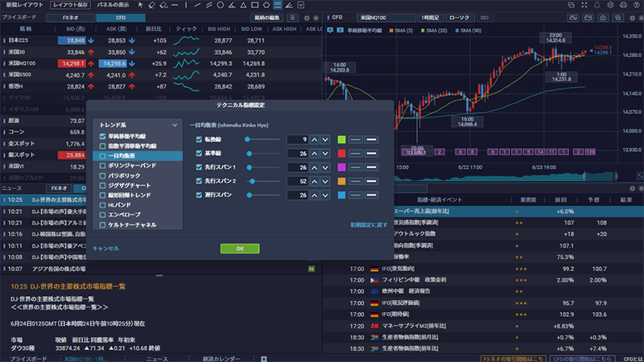644x362 pixels.
Task: Choose thick line style for 転換線
Action: click(x=371, y=139)
